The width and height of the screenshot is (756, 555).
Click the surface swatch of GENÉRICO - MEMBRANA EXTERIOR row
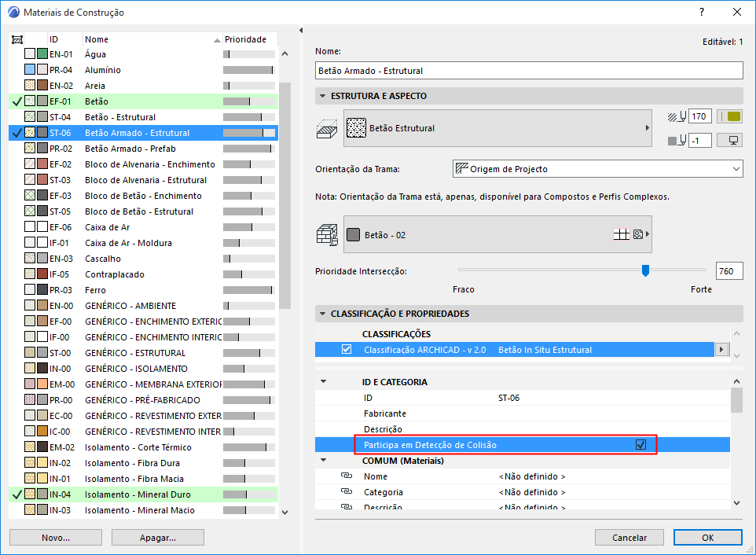pyautogui.click(x=42, y=384)
